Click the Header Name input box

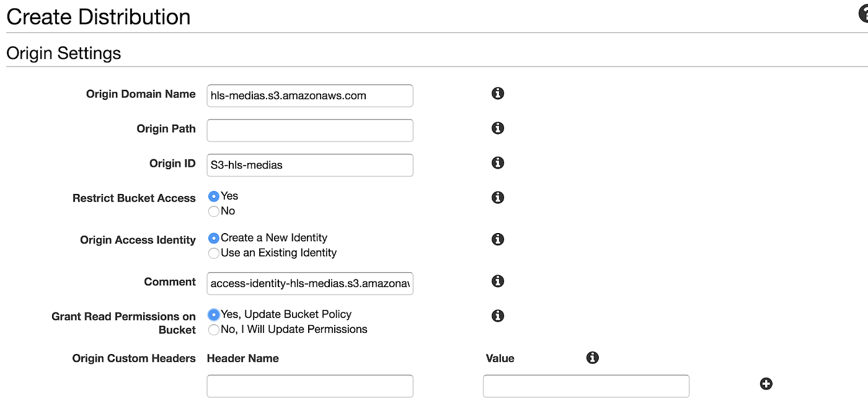click(310, 386)
